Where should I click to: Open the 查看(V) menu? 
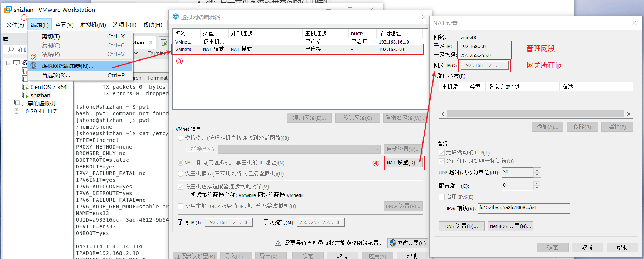coord(64,25)
